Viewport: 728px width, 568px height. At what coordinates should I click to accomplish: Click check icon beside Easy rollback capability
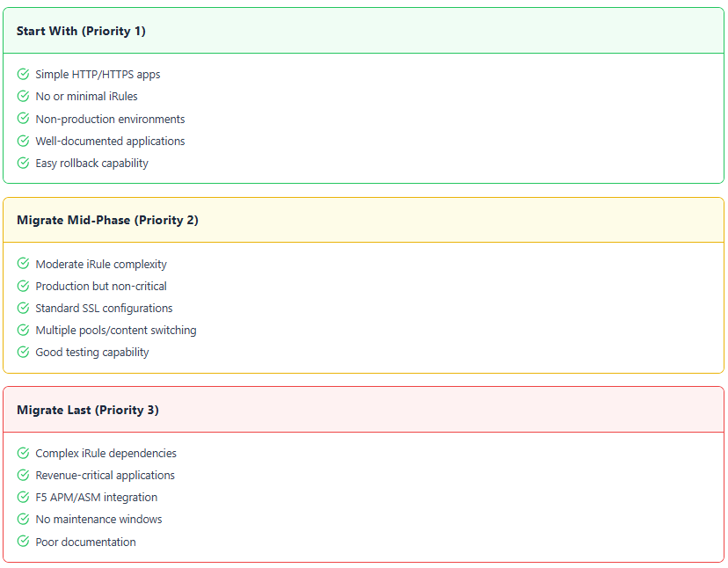pos(23,163)
